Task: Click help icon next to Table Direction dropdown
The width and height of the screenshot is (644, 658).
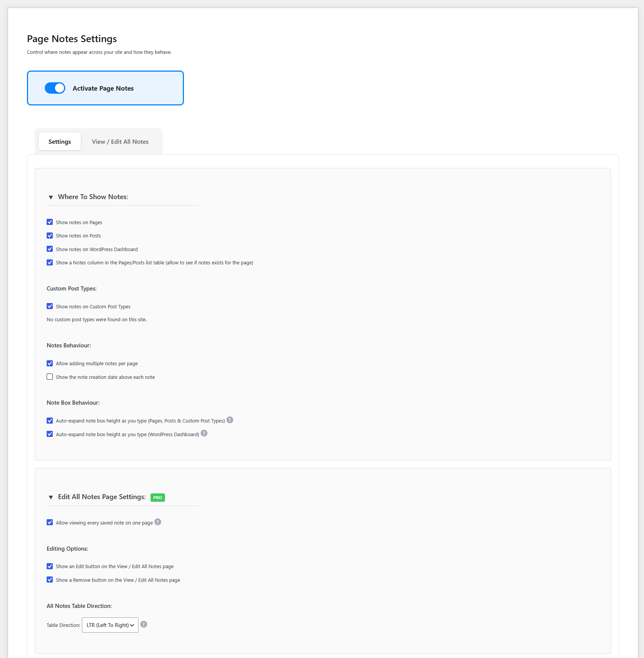Action: (144, 624)
